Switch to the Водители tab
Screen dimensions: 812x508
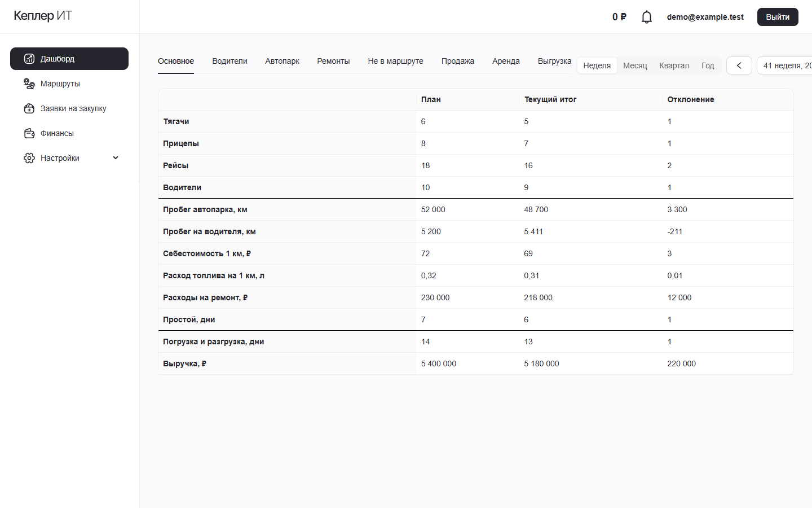click(x=230, y=61)
